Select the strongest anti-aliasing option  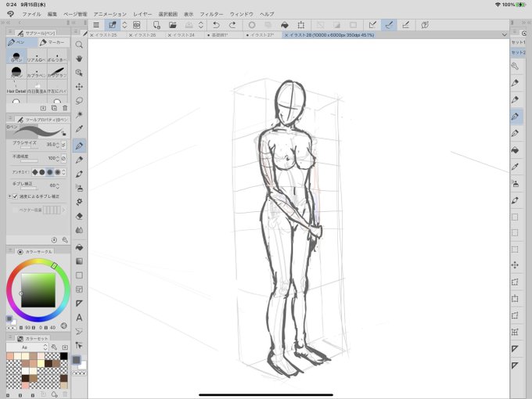pyautogui.click(x=58, y=172)
